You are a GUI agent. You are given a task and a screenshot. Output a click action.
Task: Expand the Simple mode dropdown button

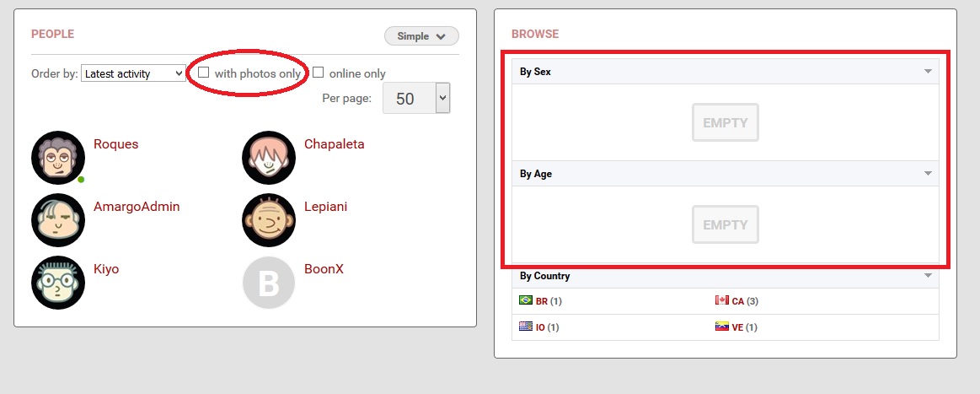(421, 36)
